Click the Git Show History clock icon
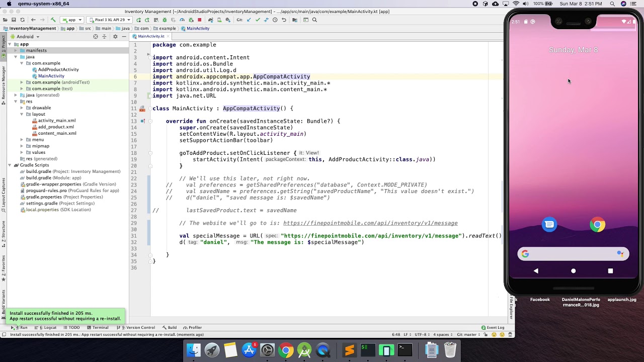 (275, 20)
